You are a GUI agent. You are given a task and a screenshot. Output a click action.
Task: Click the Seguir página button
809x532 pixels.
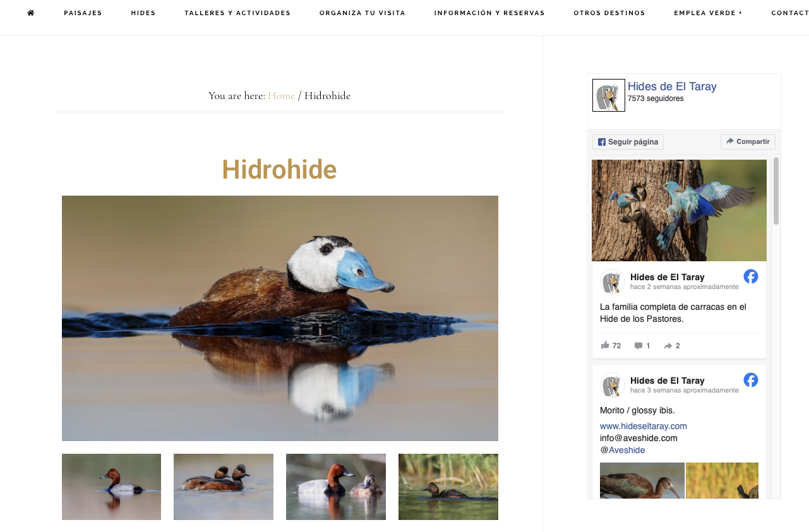(x=628, y=142)
